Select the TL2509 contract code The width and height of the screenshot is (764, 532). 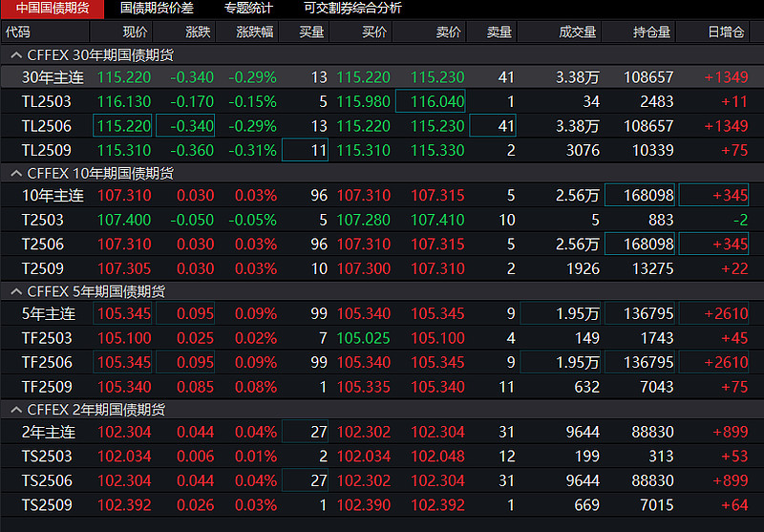click(46, 150)
